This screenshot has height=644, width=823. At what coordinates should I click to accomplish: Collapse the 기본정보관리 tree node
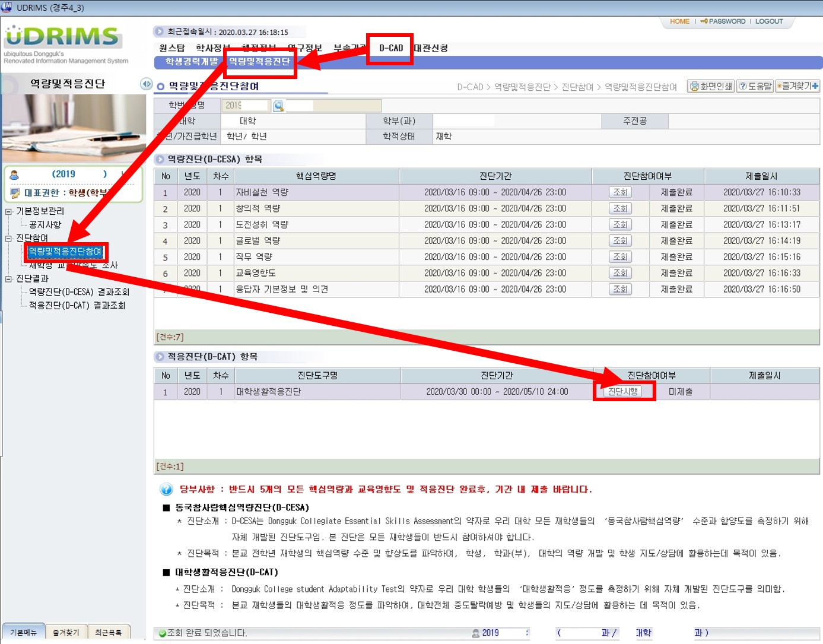coord(9,211)
